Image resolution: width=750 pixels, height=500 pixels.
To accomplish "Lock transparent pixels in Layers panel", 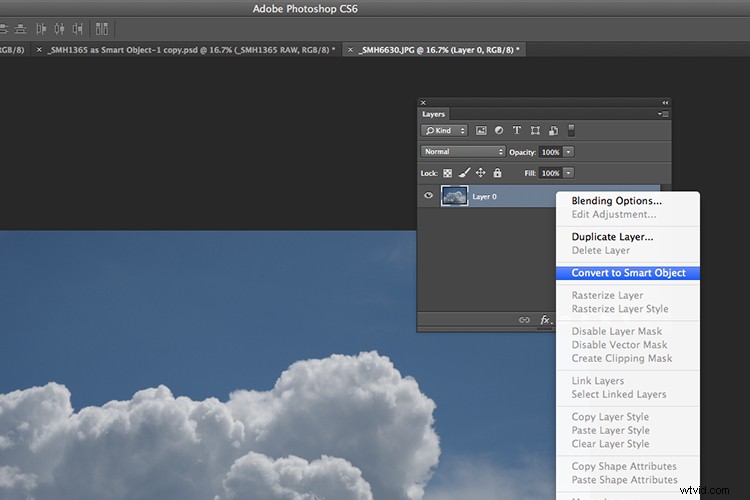I will click(x=447, y=173).
